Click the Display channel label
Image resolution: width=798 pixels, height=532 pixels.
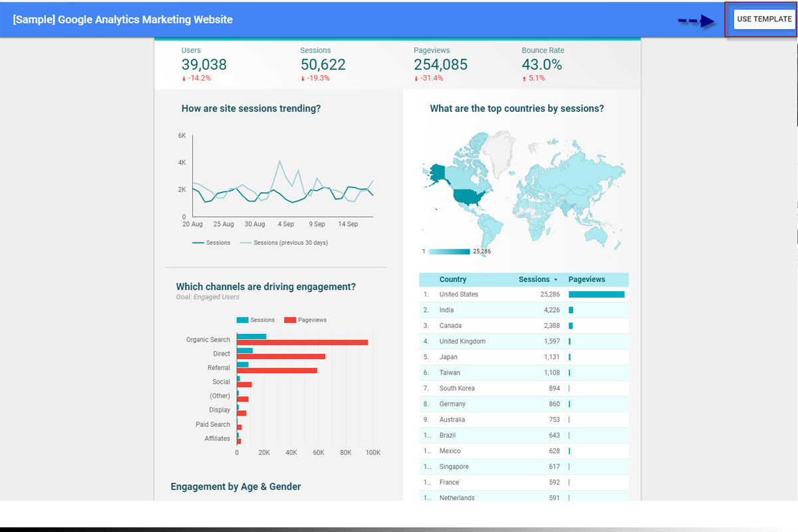click(219, 410)
